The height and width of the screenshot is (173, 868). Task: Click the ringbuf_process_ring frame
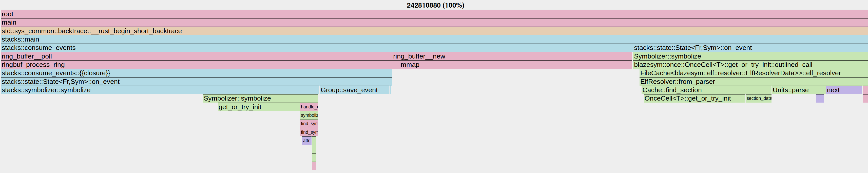tap(196, 65)
